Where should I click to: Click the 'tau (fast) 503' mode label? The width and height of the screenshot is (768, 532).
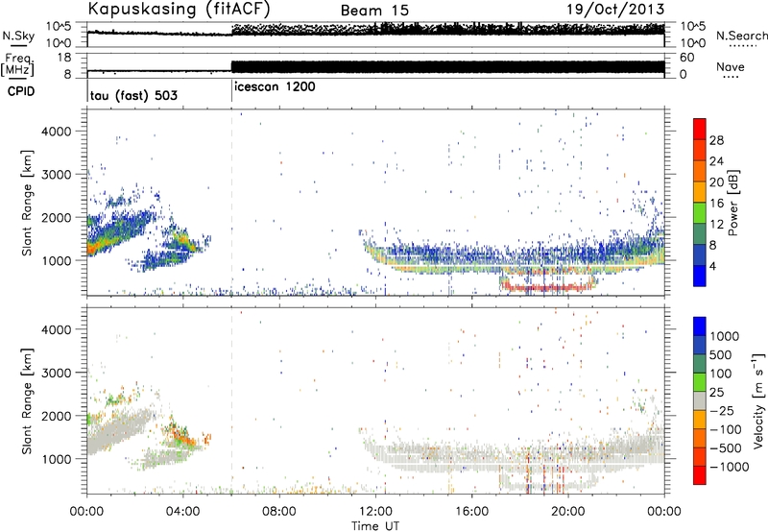[x=133, y=95]
